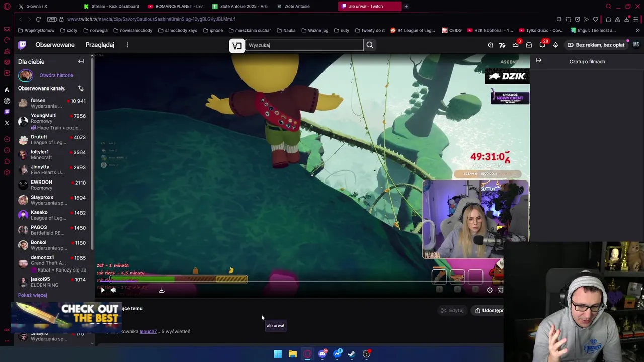Image resolution: width=644 pixels, height=362 pixels.
Task: Collapse the Dla ciebie sidebar
Action: [81, 61]
